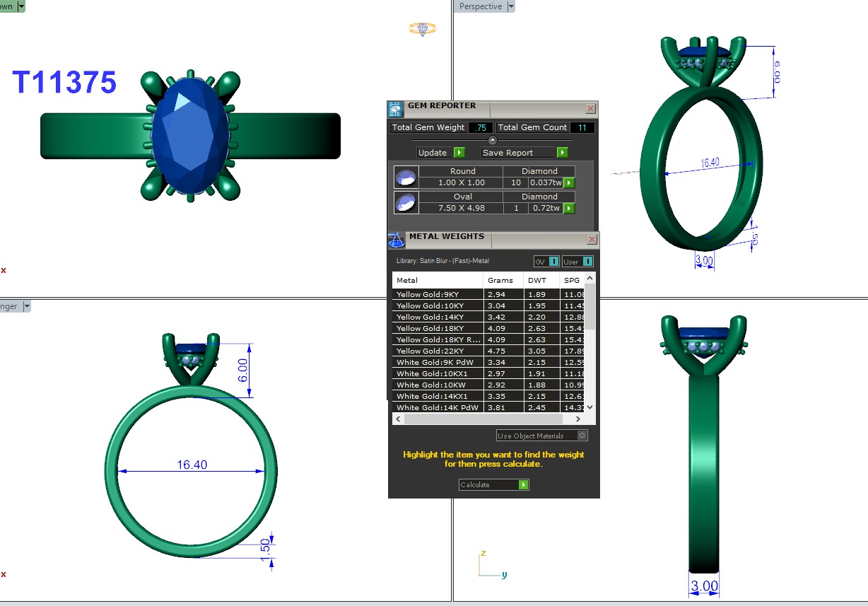Open the Perspective viewport dropdown arrow
The width and height of the screenshot is (868, 606).
tap(511, 6)
